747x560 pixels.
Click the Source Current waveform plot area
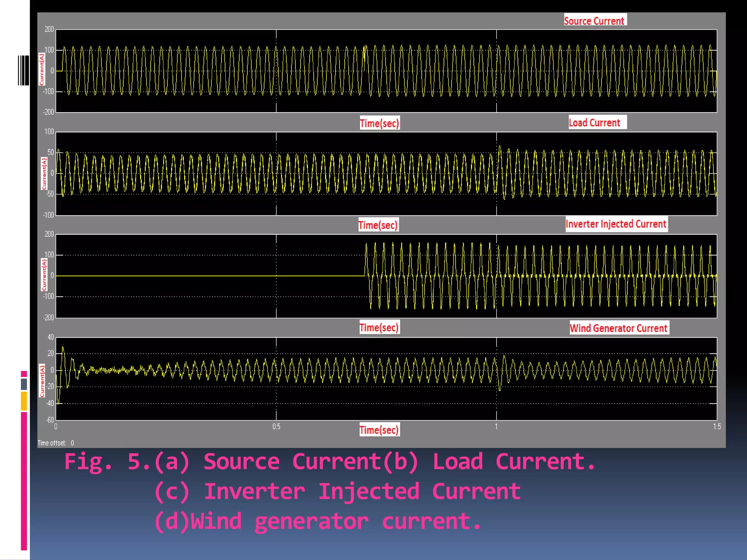[x=386, y=71]
